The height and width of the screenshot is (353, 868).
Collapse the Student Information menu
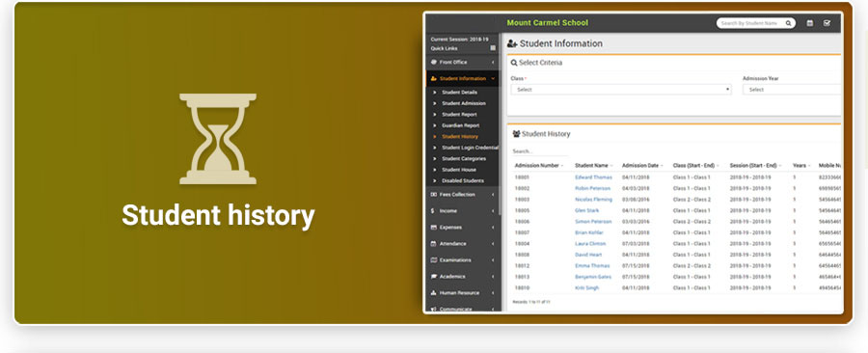(462, 78)
